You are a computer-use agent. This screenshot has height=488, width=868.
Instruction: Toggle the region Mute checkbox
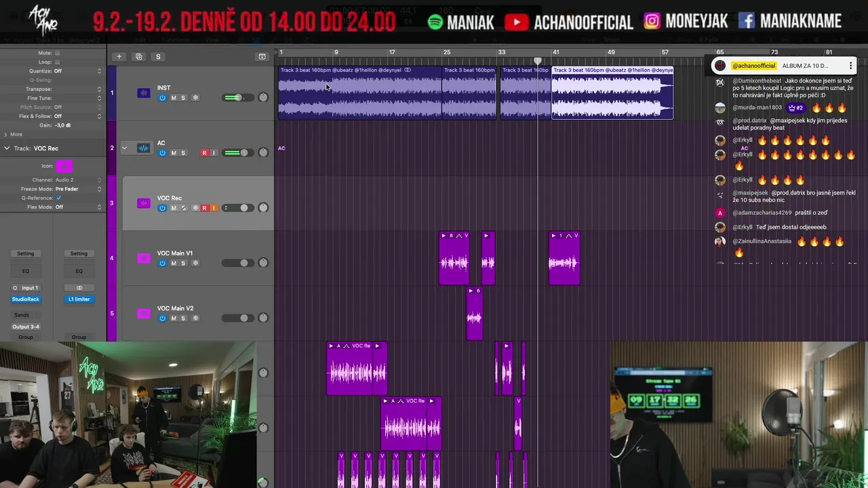(x=57, y=53)
